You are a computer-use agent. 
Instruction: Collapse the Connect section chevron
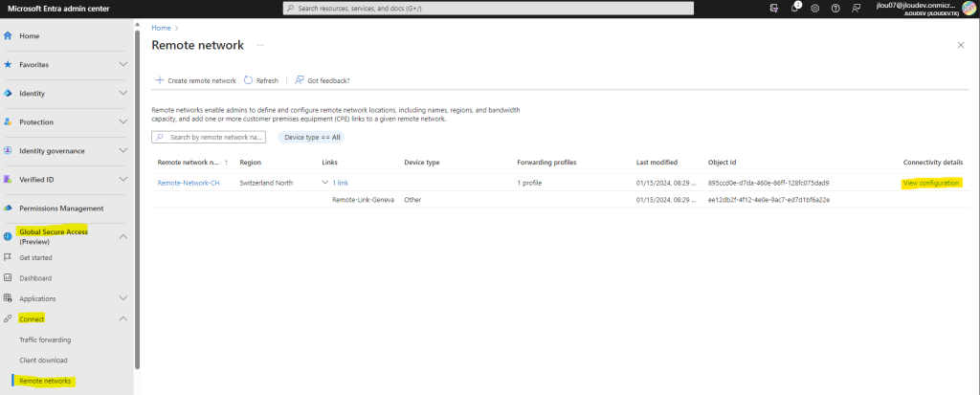pyautogui.click(x=123, y=319)
